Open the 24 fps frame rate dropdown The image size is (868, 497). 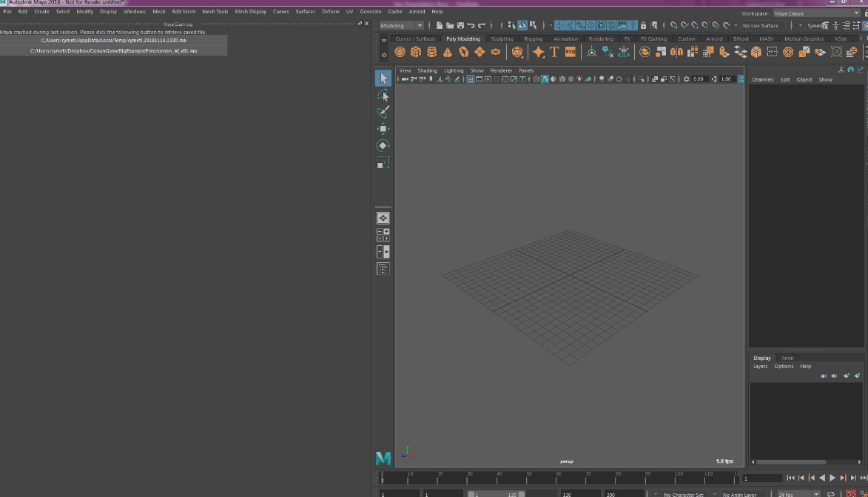798,494
